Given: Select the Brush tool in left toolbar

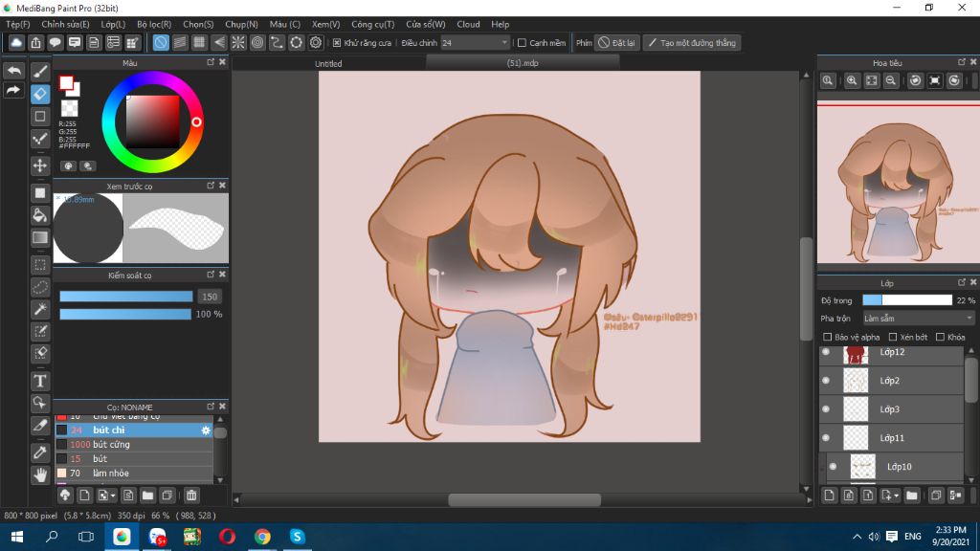Looking at the screenshot, I should pos(40,72).
